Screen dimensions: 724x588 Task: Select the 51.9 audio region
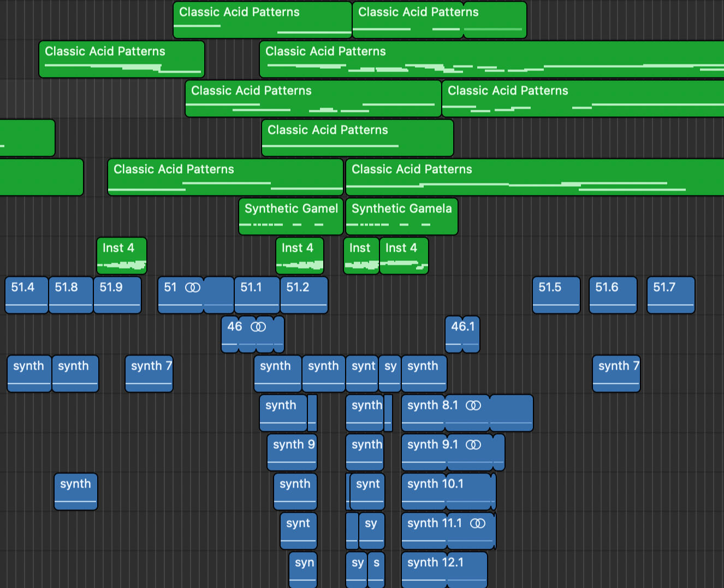pyautogui.click(x=117, y=295)
